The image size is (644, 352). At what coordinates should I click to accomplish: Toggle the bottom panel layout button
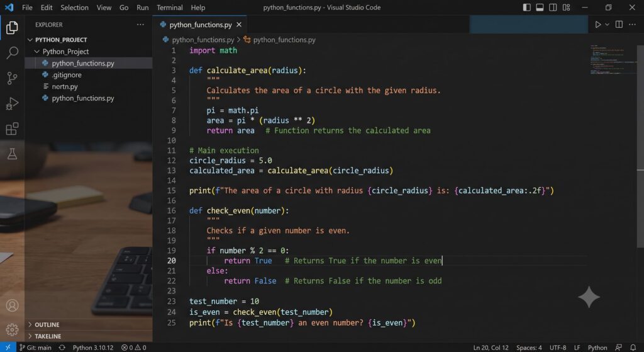[540, 8]
